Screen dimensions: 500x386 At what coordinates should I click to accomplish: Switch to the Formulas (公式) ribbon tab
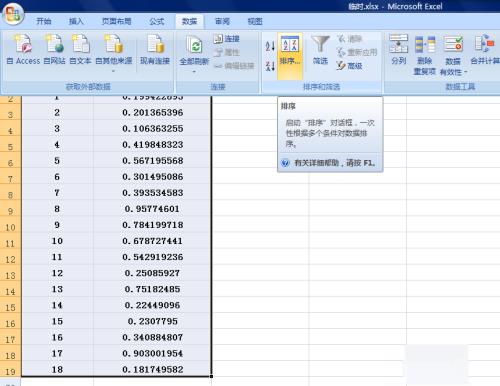156,22
